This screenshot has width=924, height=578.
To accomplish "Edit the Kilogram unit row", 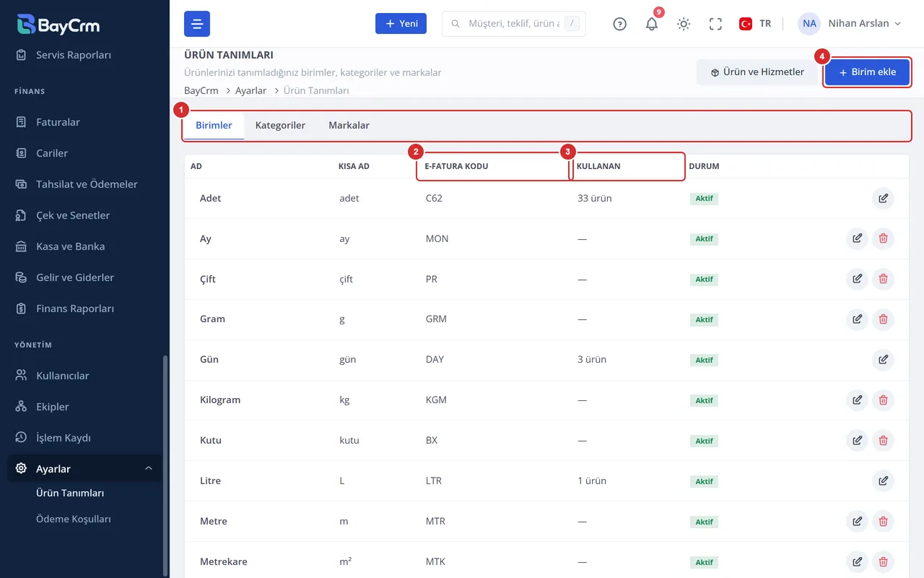I will (x=857, y=400).
